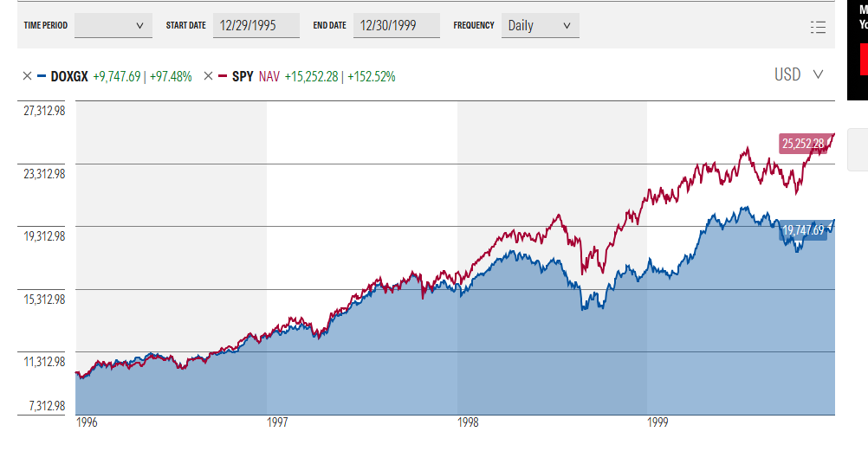This screenshot has width=868, height=451.
Task: Click the 1998 label on time axis
Action: pyautogui.click(x=468, y=422)
